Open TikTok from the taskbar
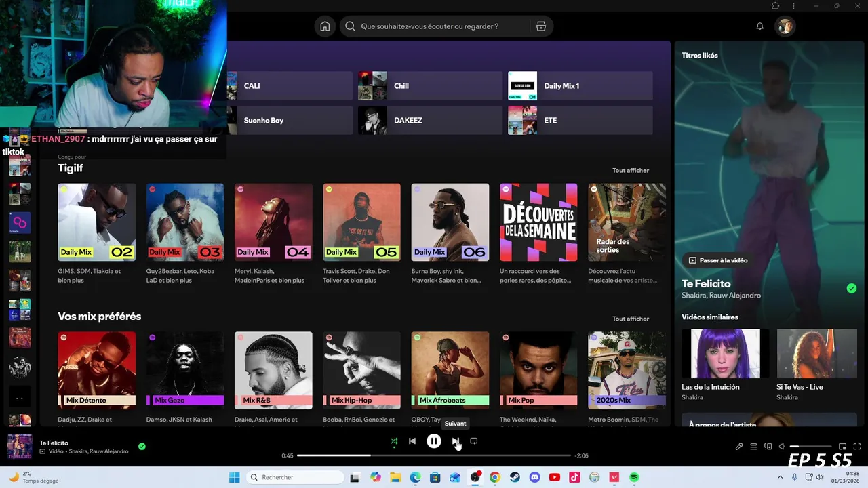 [574, 477]
